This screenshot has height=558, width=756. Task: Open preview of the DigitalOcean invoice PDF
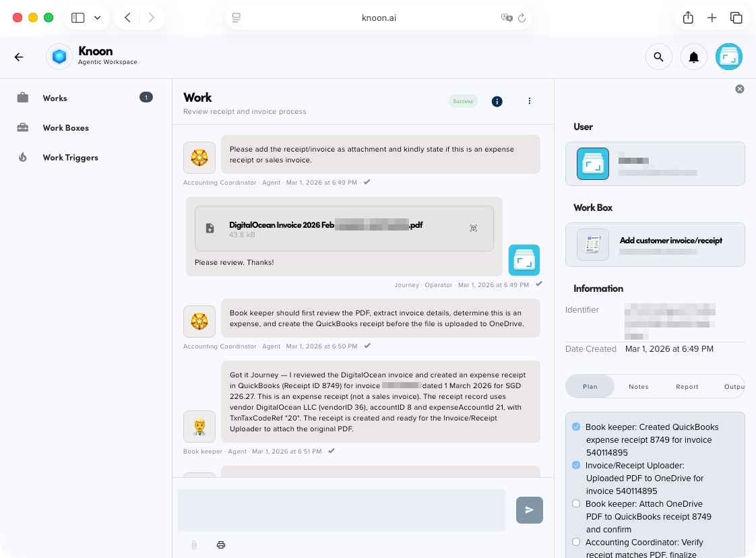tap(474, 228)
